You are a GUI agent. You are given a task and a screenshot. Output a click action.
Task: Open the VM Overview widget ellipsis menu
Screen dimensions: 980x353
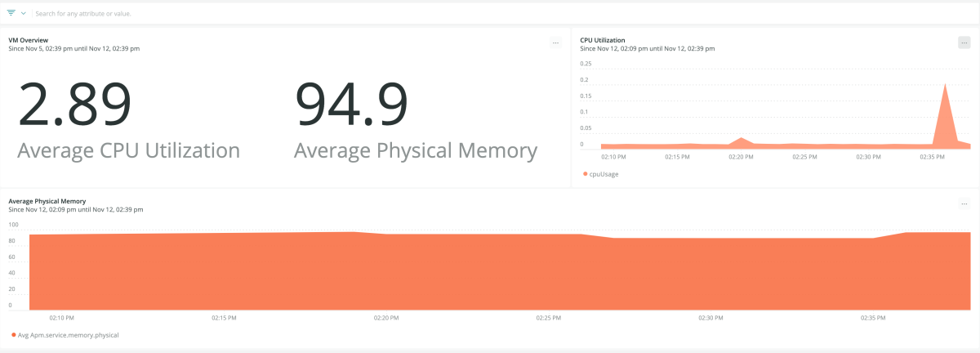coord(555,42)
